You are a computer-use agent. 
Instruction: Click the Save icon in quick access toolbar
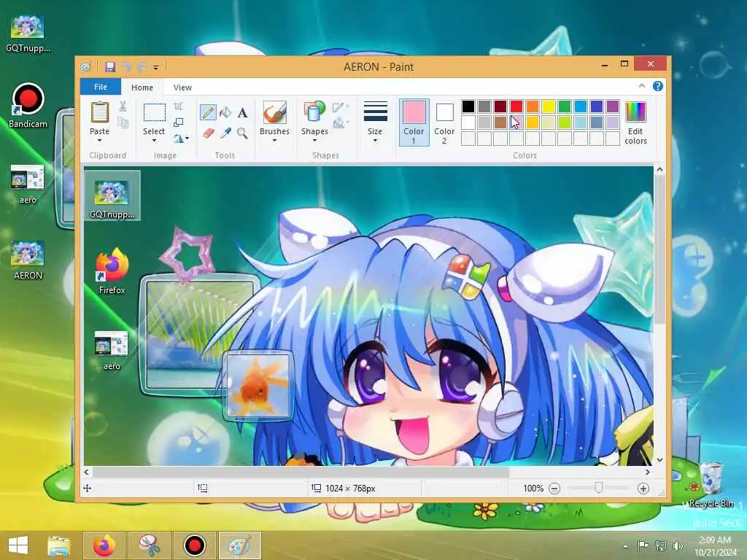pos(110,66)
